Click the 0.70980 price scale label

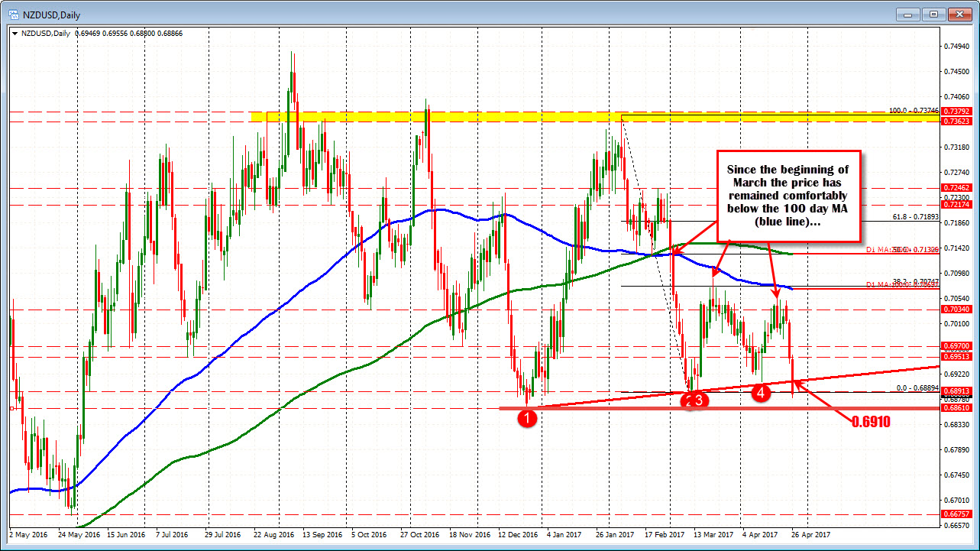[957, 273]
